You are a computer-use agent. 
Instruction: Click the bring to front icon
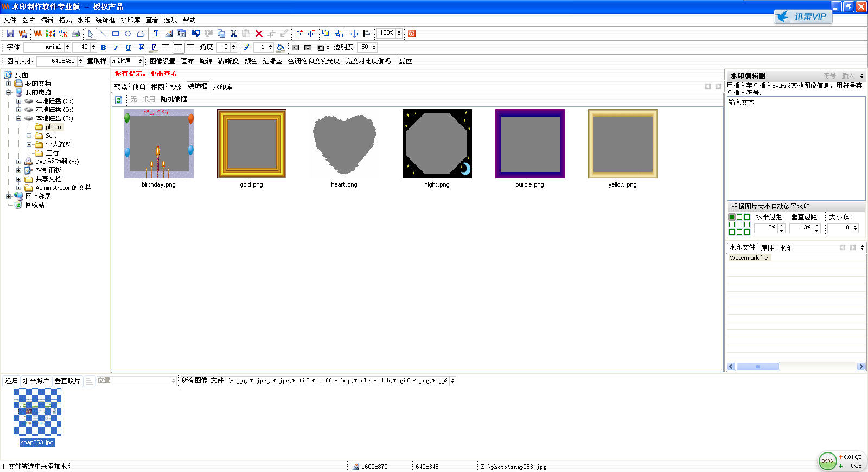pos(326,34)
